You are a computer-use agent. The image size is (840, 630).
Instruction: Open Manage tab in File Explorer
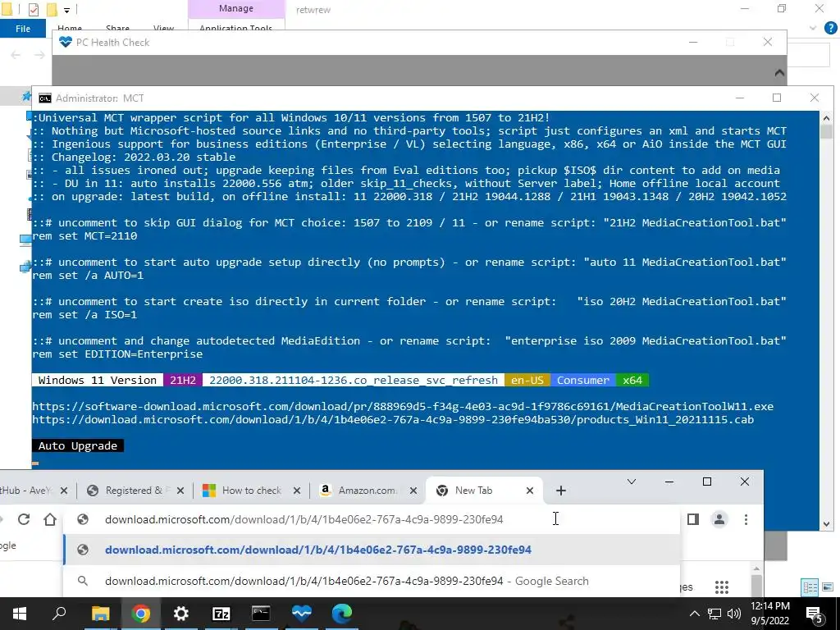[x=235, y=8]
